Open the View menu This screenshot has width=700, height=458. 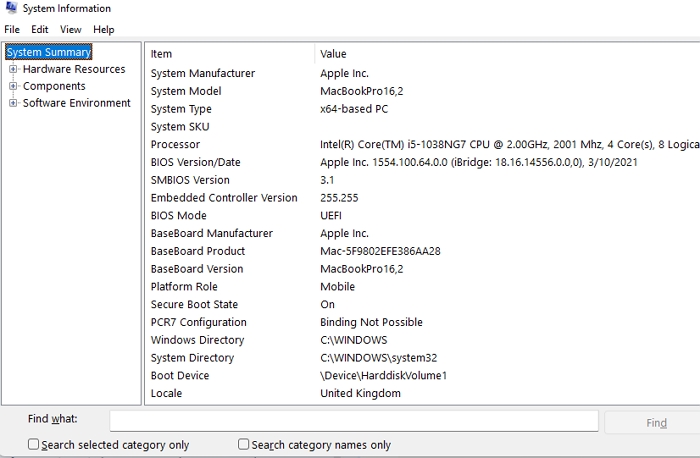71,29
